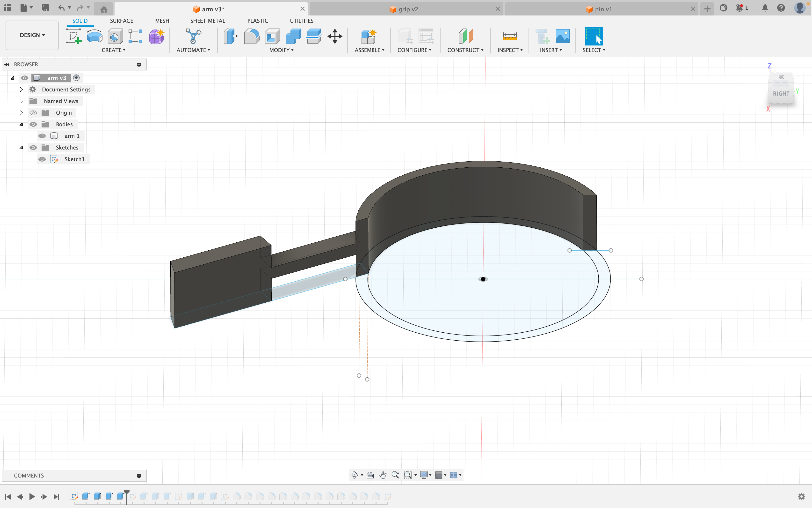The width and height of the screenshot is (812, 508).
Task: Expand Named Views
Action: (21, 101)
